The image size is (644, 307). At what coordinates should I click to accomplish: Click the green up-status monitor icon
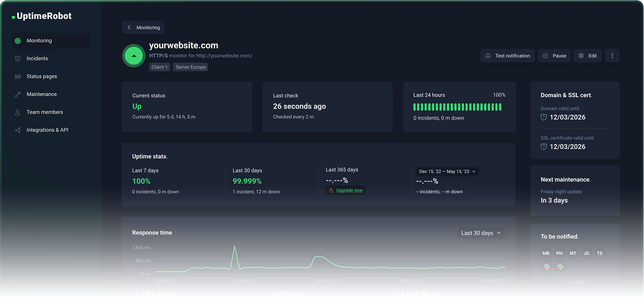pos(133,56)
